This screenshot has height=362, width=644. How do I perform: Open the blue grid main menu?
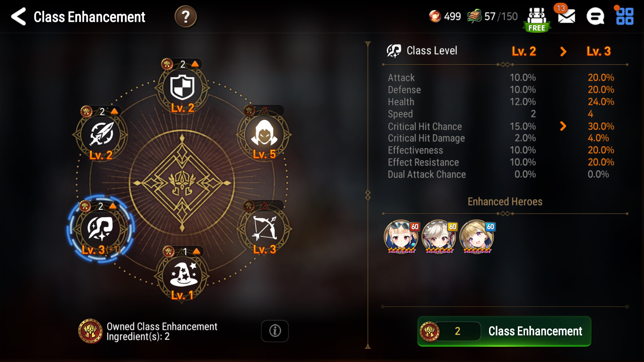[x=625, y=16]
